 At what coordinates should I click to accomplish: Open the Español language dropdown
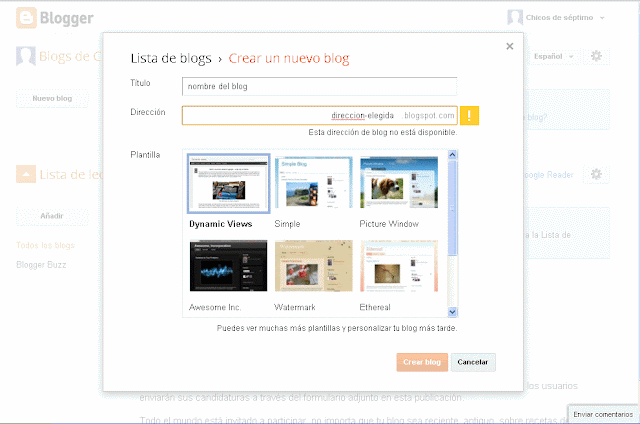click(554, 56)
